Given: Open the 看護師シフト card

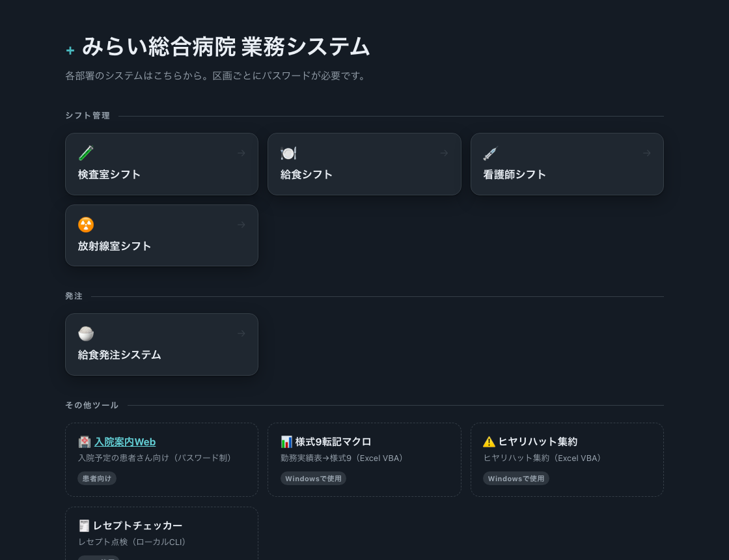Looking at the screenshot, I should tap(567, 164).
